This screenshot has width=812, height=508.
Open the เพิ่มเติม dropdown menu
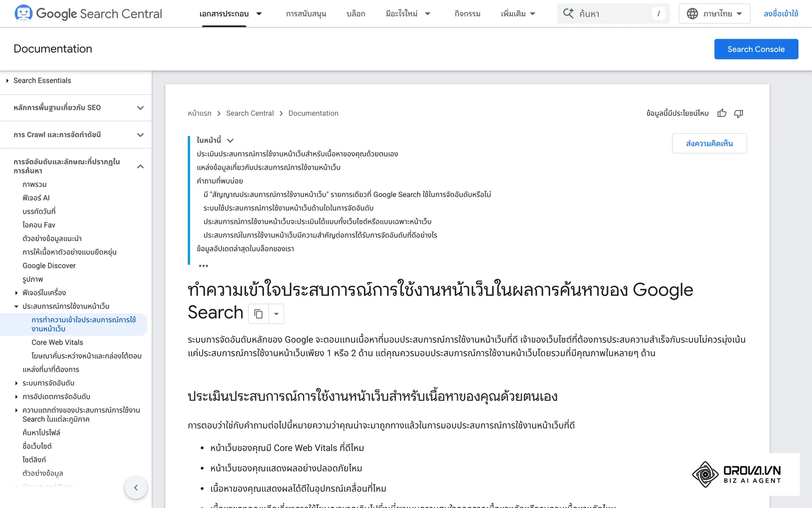coord(518,14)
